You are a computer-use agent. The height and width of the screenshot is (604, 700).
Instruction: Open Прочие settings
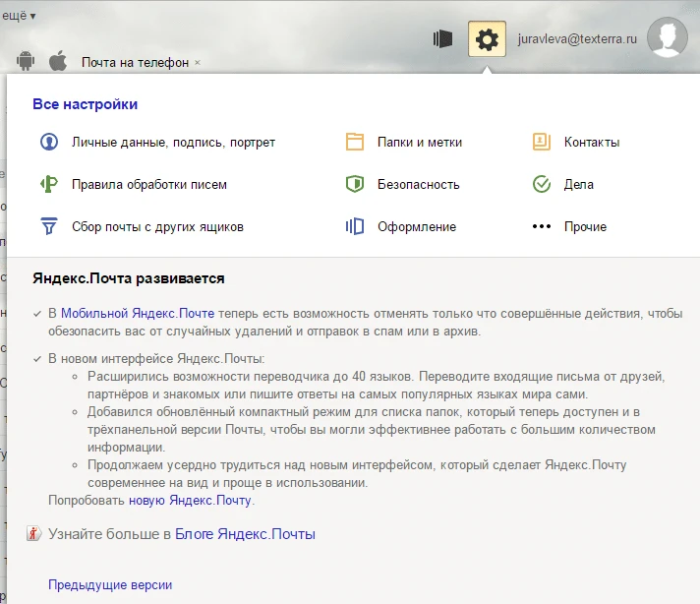pyautogui.click(x=585, y=227)
